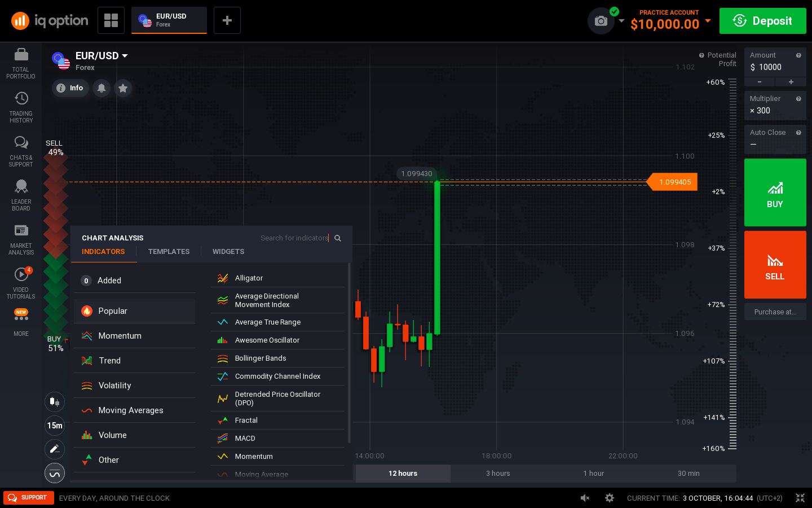Click the Amount input field

tap(775, 67)
